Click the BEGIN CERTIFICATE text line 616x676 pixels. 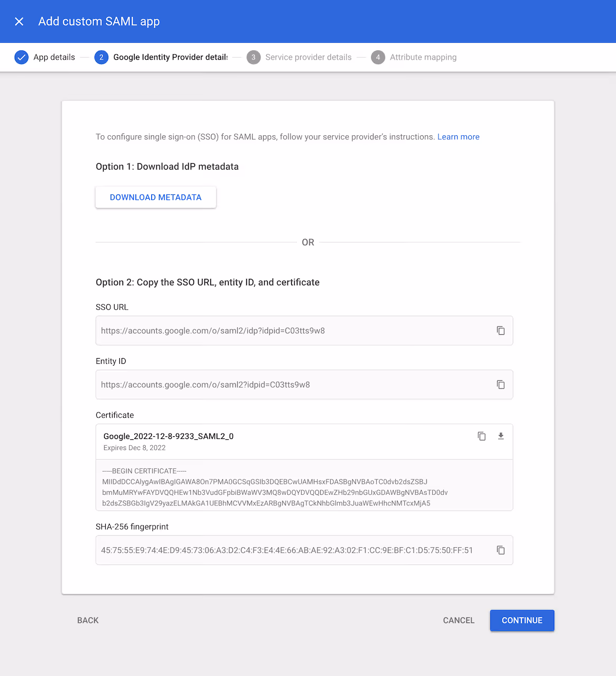[x=144, y=471]
